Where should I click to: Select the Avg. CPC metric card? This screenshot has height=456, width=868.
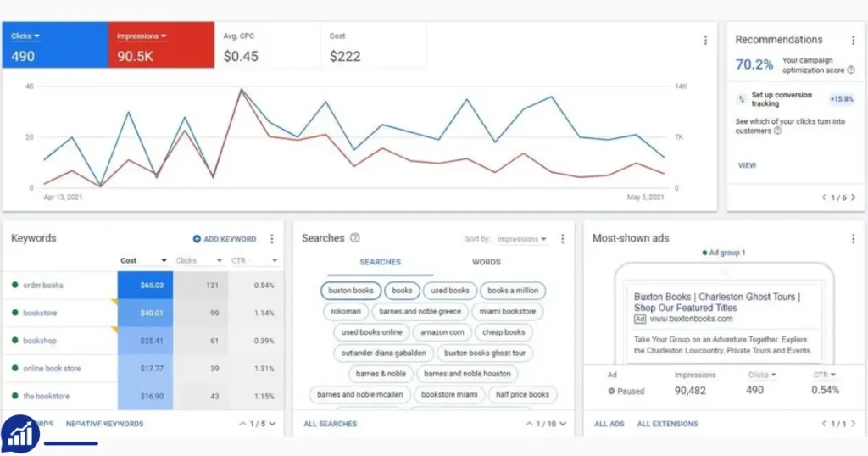(267, 46)
